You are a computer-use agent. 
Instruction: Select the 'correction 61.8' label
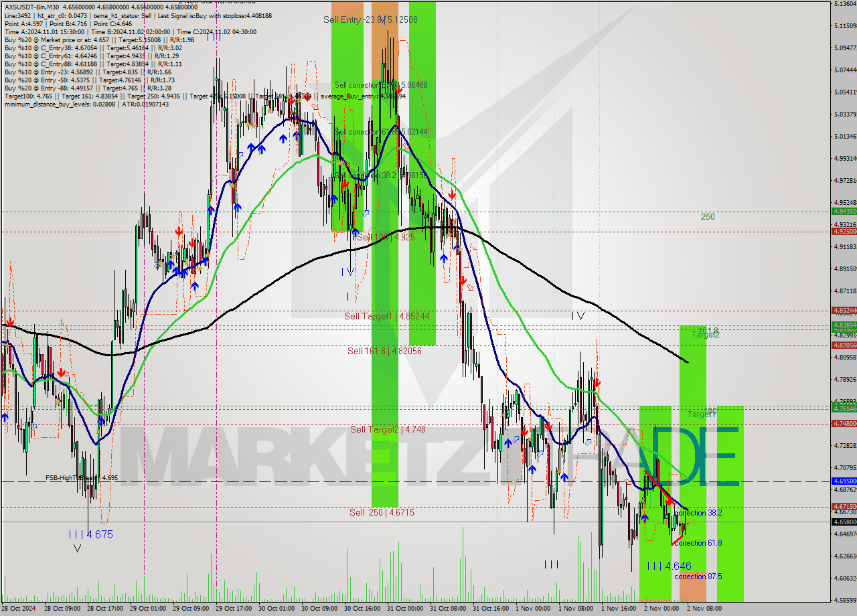tap(698, 543)
